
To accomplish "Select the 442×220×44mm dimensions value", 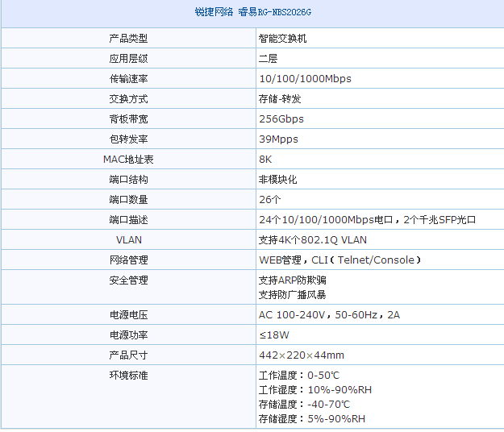I will [x=302, y=355].
